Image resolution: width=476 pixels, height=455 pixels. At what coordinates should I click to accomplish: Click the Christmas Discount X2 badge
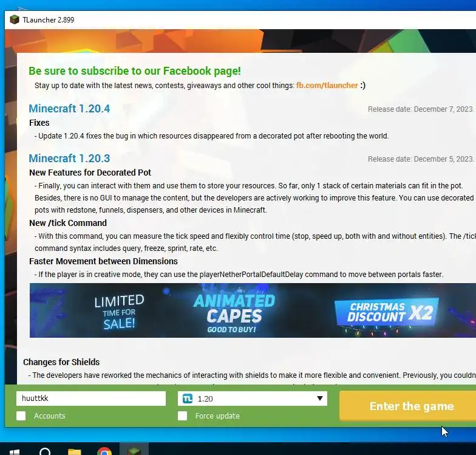(387, 313)
